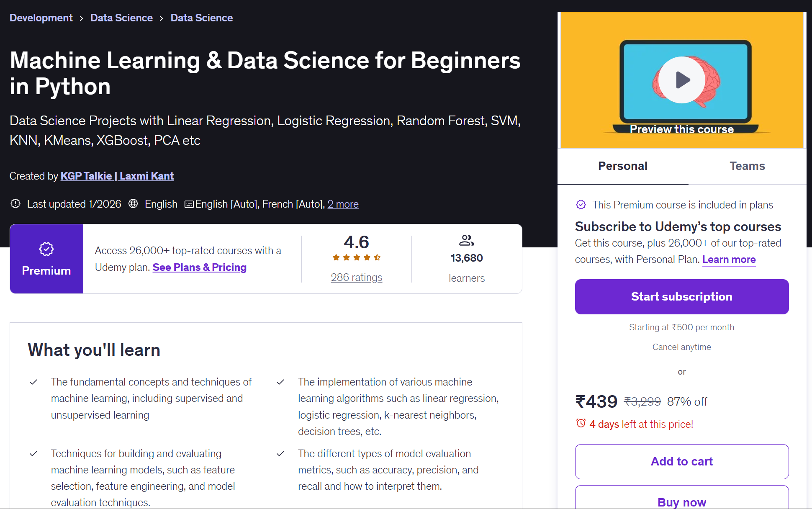Expand the '2 more' subtitle languages
The height and width of the screenshot is (509, 812).
point(343,204)
